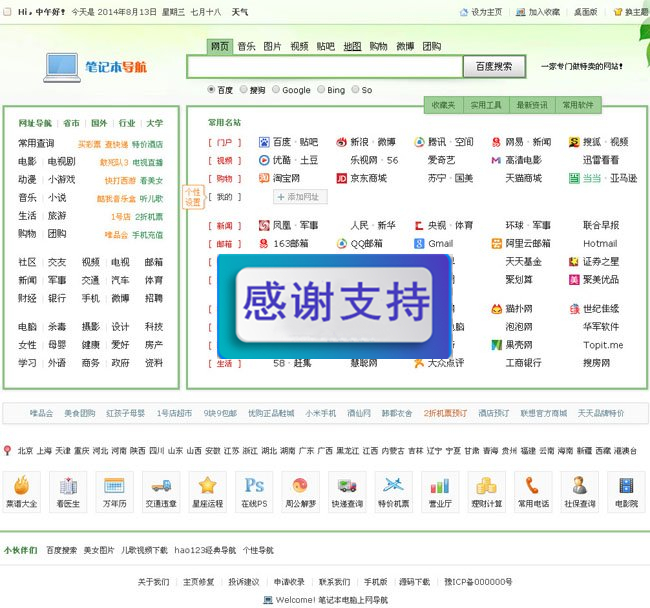Open the 收藏夹 tab
This screenshot has width=650, height=608.
click(443, 105)
